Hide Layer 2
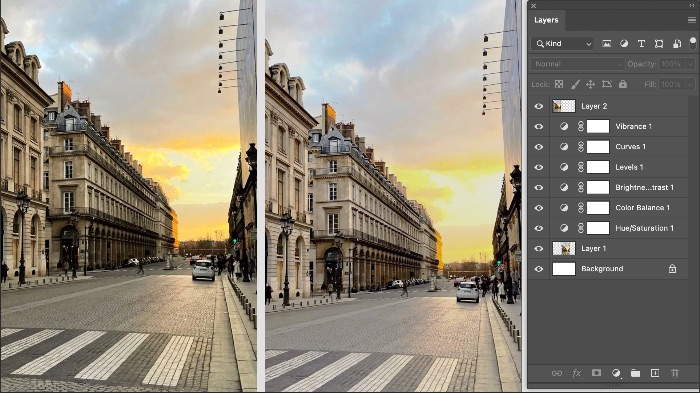 pyautogui.click(x=539, y=106)
